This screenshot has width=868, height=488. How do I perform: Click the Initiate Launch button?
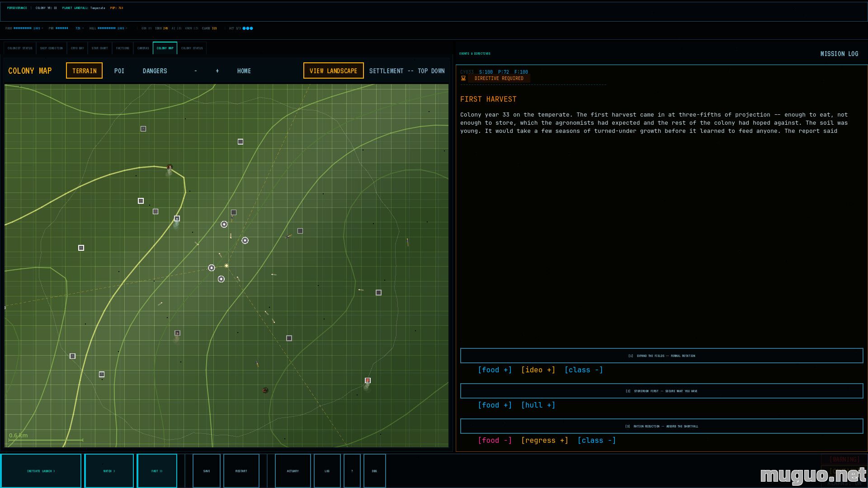(x=41, y=471)
